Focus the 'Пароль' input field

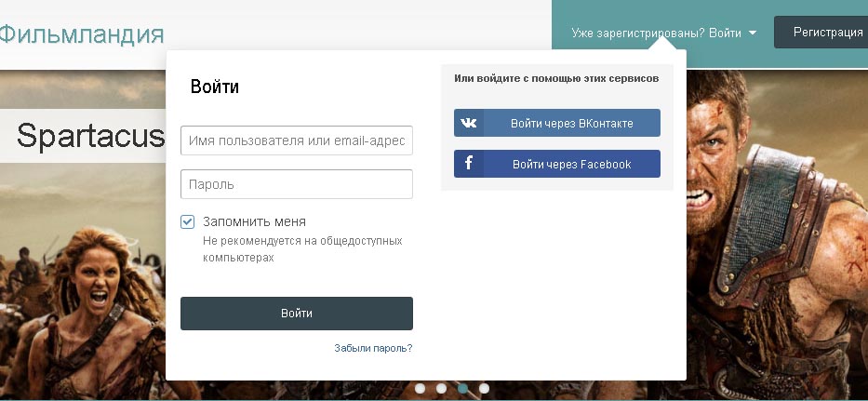(x=296, y=184)
